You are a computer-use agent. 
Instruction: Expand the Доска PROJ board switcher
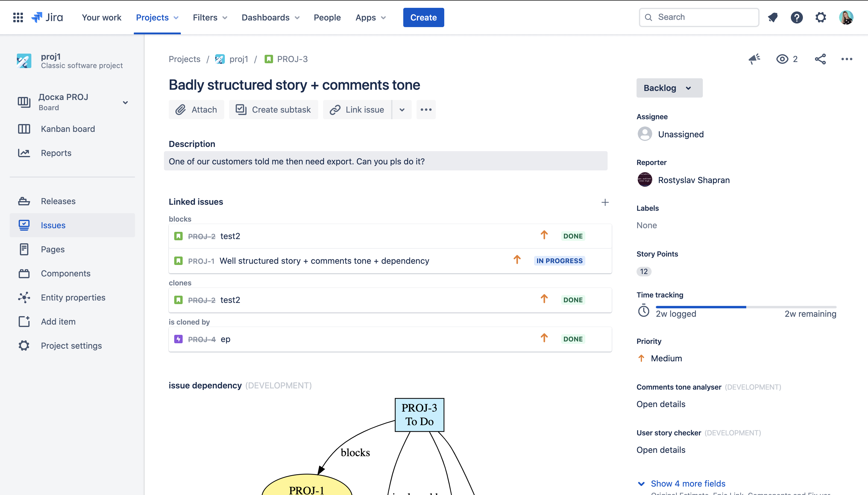(125, 102)
